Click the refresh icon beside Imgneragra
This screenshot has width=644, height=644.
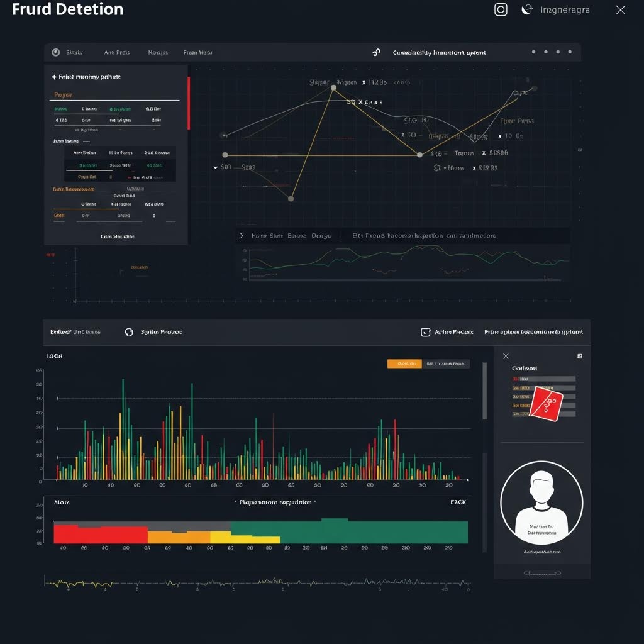[x=527, y=9]
